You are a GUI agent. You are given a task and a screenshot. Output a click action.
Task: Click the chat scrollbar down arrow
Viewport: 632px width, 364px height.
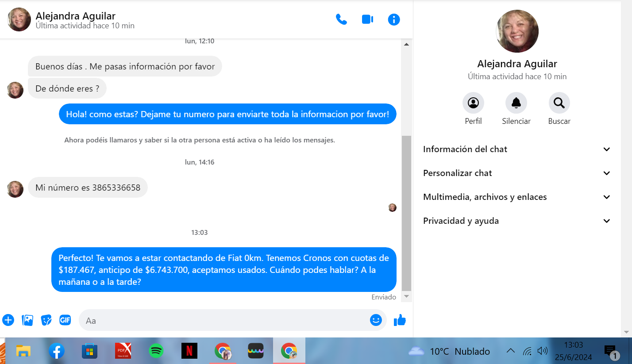[x=406, y=296]
